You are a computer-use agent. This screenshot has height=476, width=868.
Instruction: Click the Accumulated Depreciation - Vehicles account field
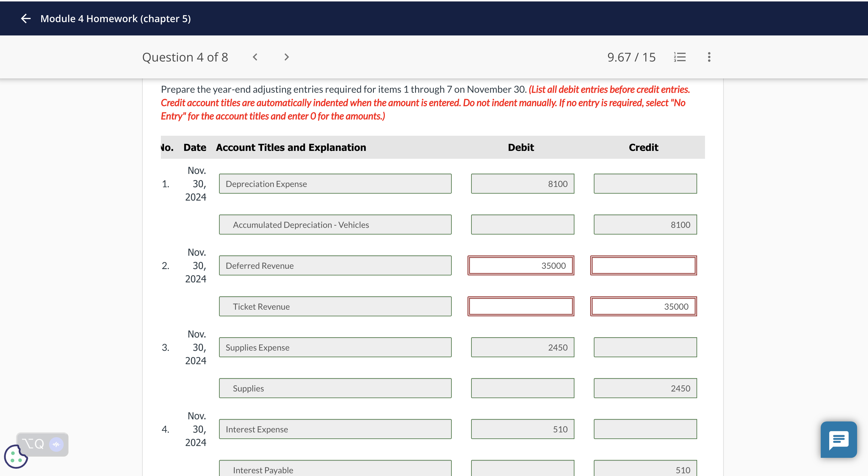click(335, 224)
